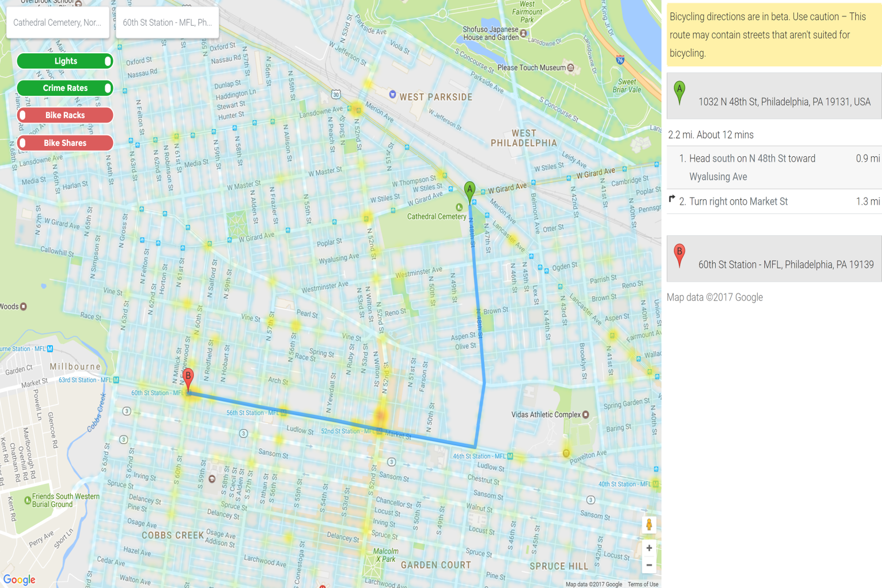The width and height of the screenshot is (882, 588).
Task: Click the COBBS CREEK neighborhood label
Action: tap(173, 535)
